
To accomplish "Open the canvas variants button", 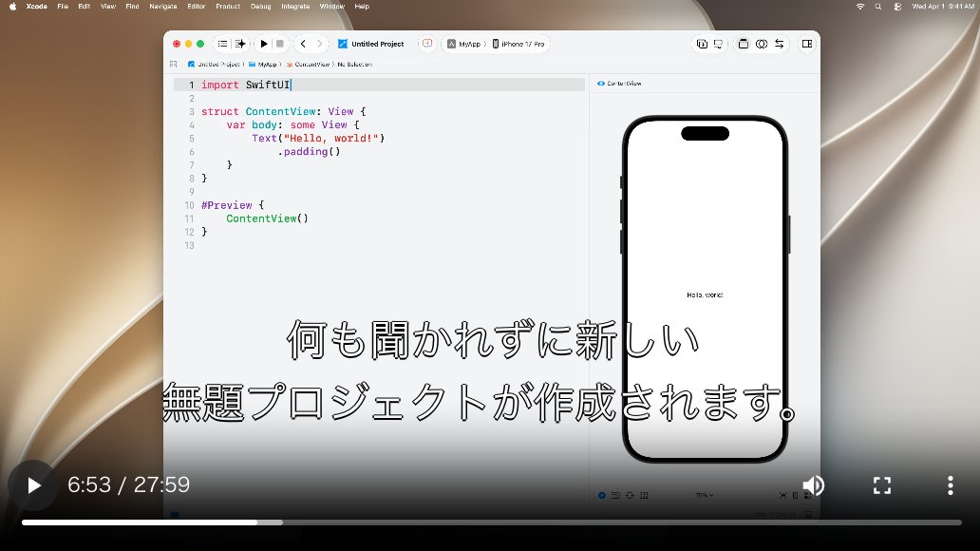I will tap(630, 495).
